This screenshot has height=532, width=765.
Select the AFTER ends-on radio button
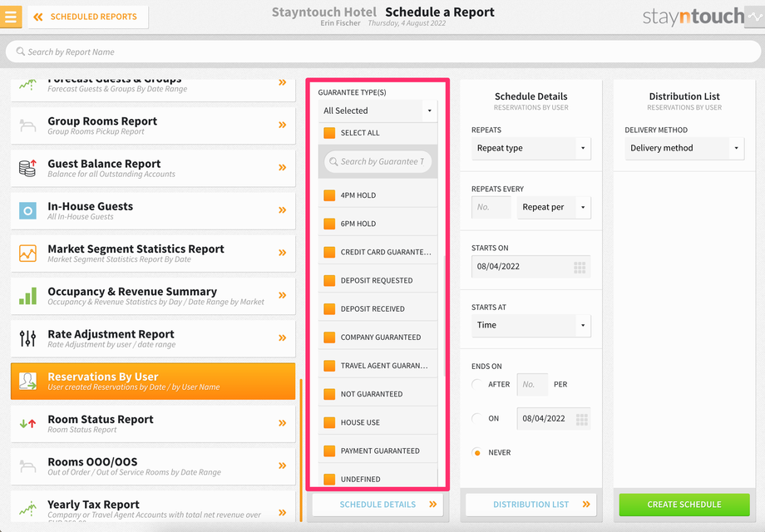pyautogui.click(x=477, y=384)
